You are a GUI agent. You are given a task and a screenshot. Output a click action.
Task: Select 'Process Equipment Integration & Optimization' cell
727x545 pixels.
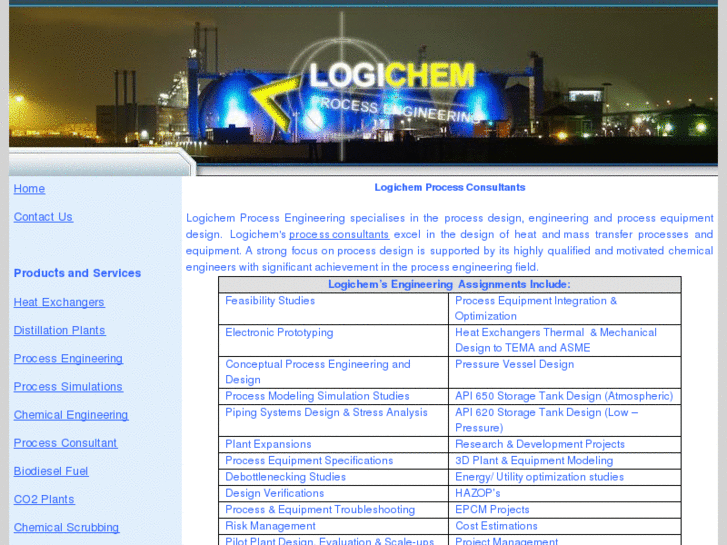[565, 308]
